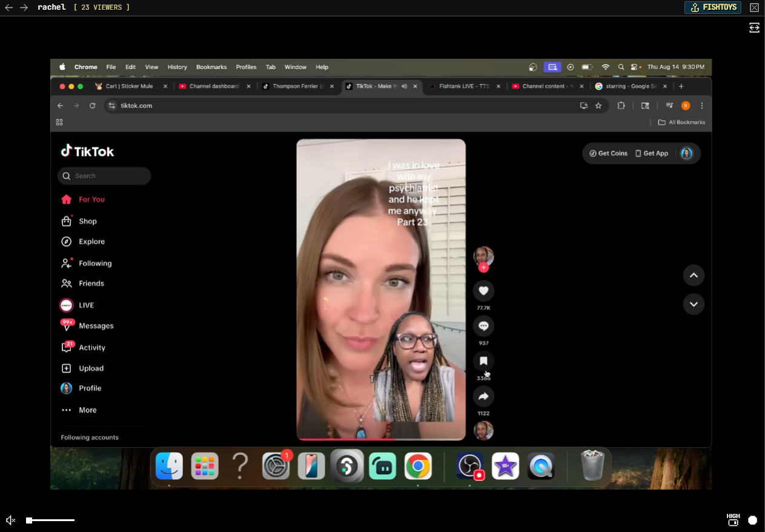Bookmark this page with Chrome star icon
765x532 pixels.
click(598, 105)
